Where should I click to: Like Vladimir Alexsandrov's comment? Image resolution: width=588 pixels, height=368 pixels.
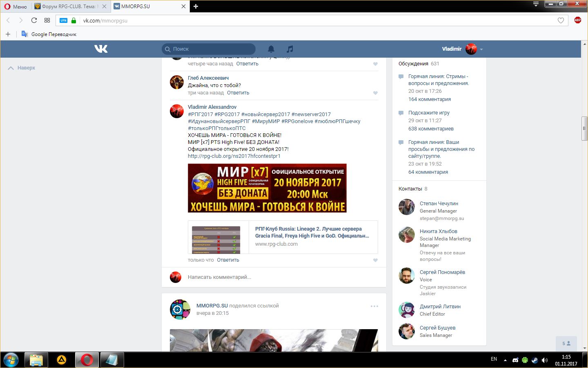click(x=375, y=260)
